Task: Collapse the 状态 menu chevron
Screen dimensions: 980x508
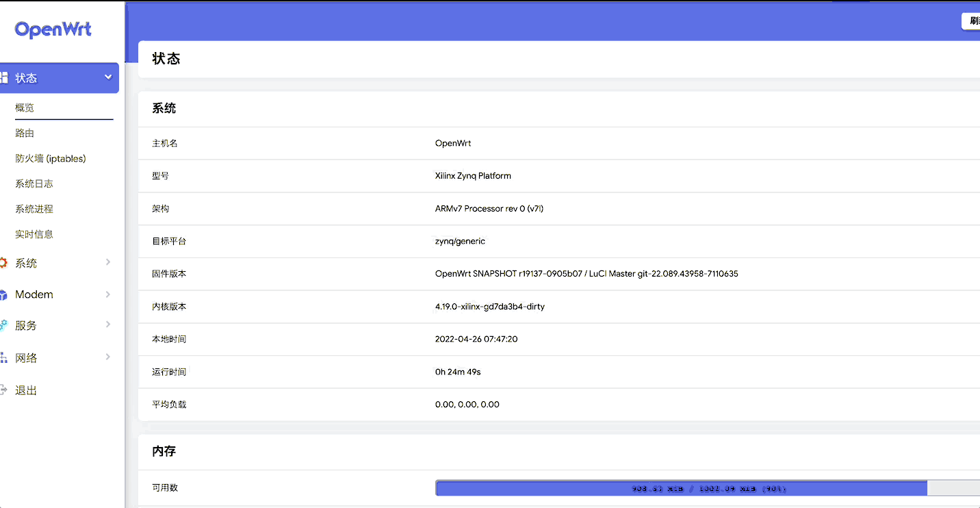Action: [x=108, y=77]
